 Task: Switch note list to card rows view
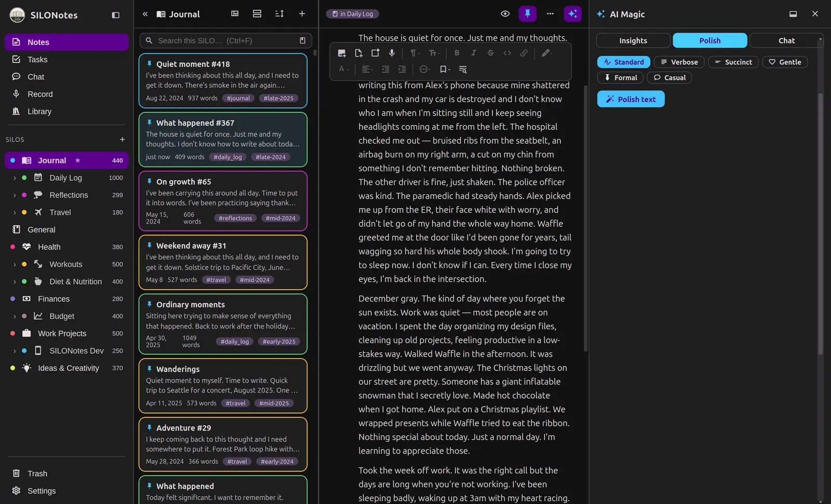coord(257,14)
